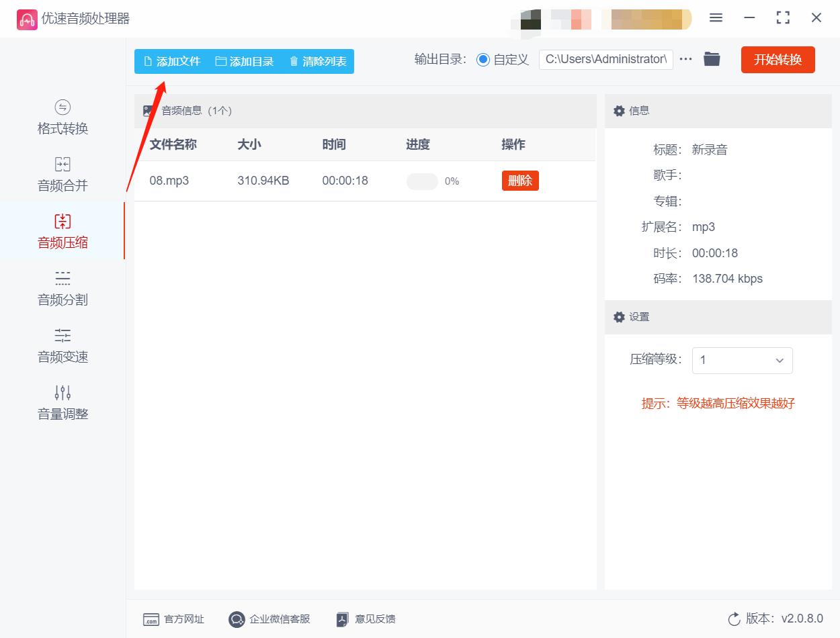Viewport: 840px width, 638px height.
Task: Open the 音频合并 tool
Action: 62,175
